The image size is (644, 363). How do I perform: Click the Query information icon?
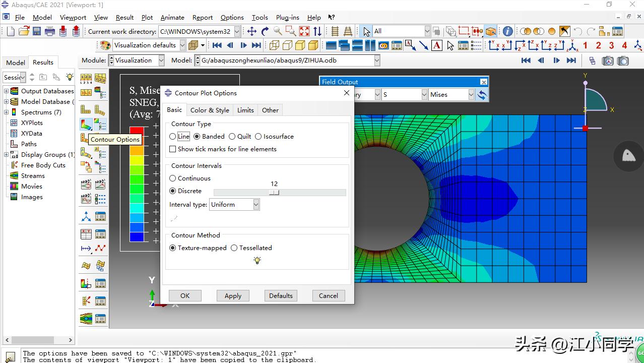[x=507, y=31]
